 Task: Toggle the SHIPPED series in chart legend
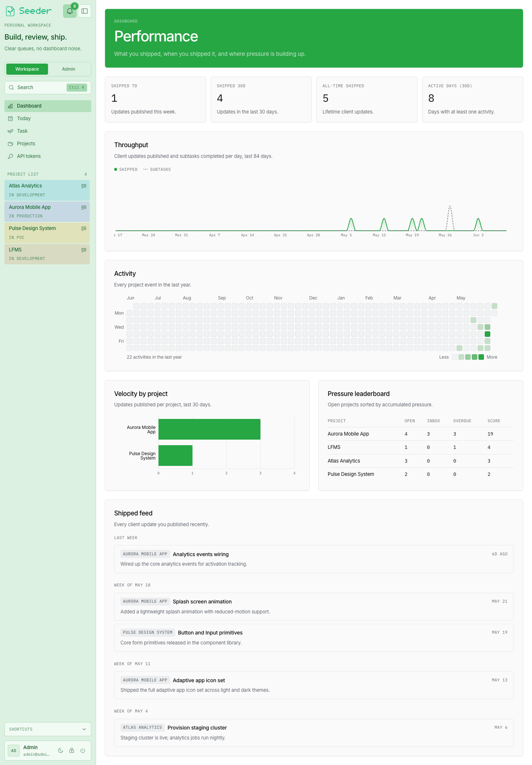coord(126,169)
